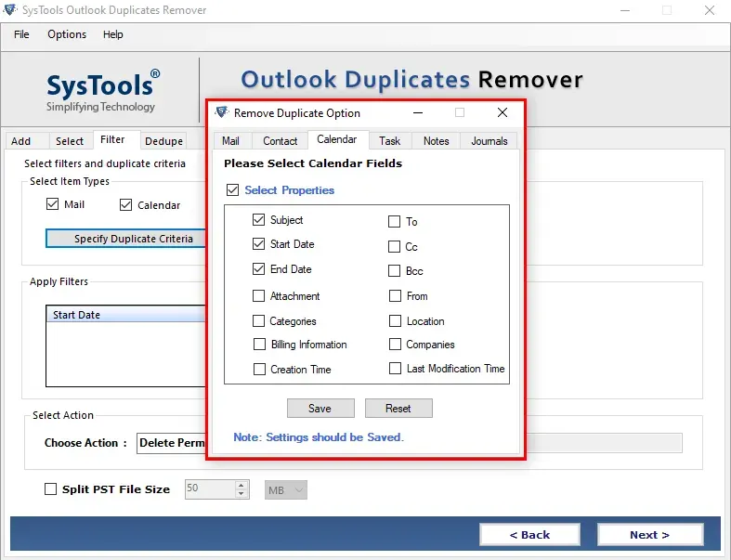This screenshot has height=560, width=731.
Task: Enable the Categories checkbox
Action: [258, 320]
